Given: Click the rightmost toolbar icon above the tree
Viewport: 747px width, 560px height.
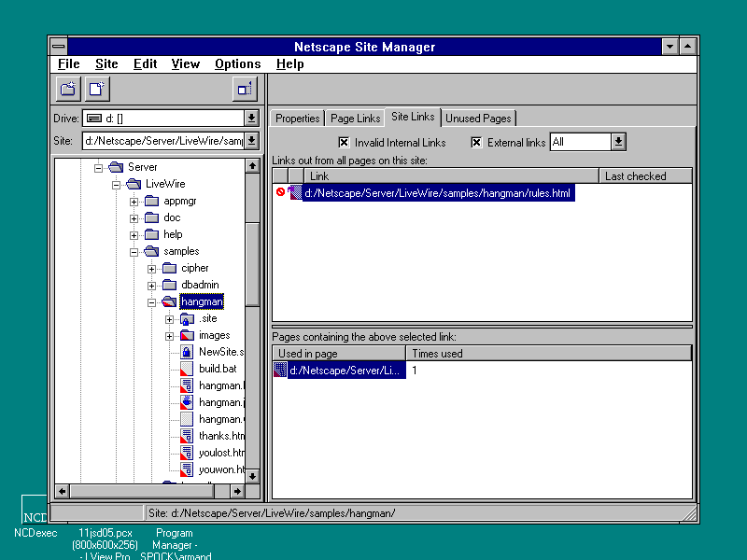Looking at the screenshot, I should [245, 89].
